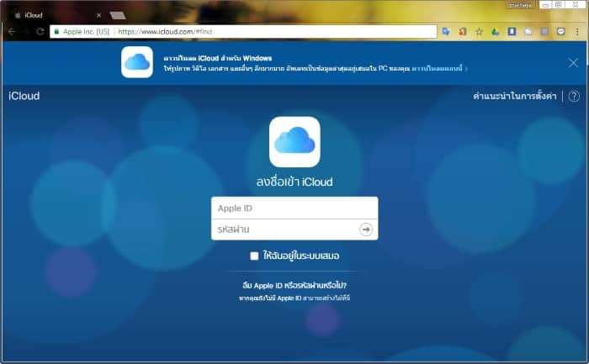Click the Google Drive extension icon
This screenshot has width=589, height=364.
[496, 31]
